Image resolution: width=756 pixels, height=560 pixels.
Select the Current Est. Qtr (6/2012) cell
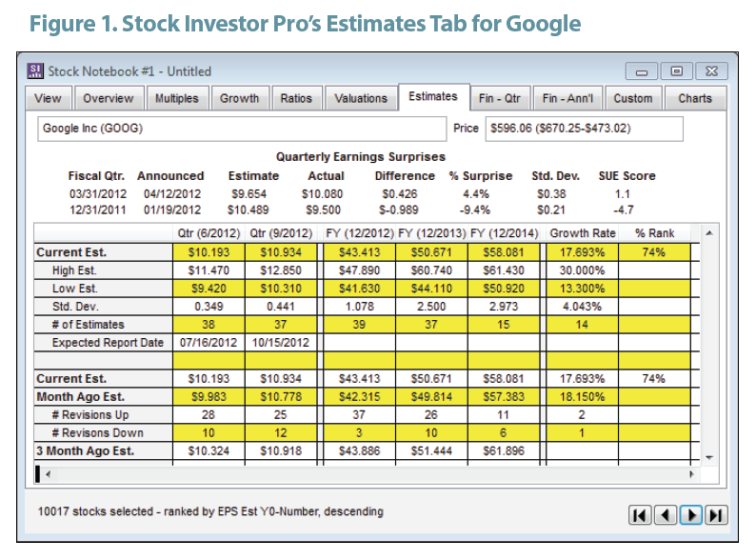point(209,252)
